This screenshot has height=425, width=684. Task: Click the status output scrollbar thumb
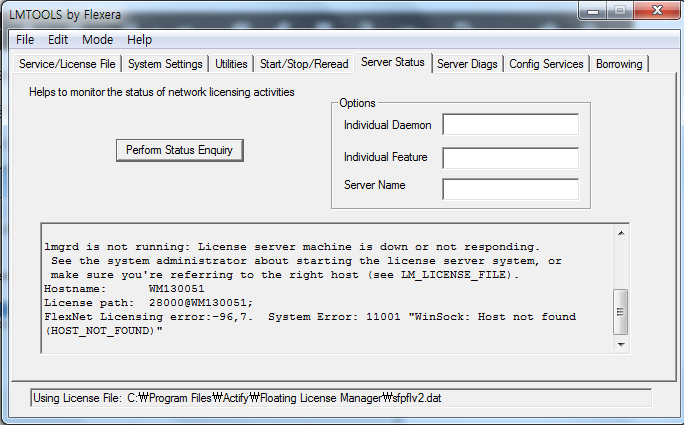tap(620, 312)
